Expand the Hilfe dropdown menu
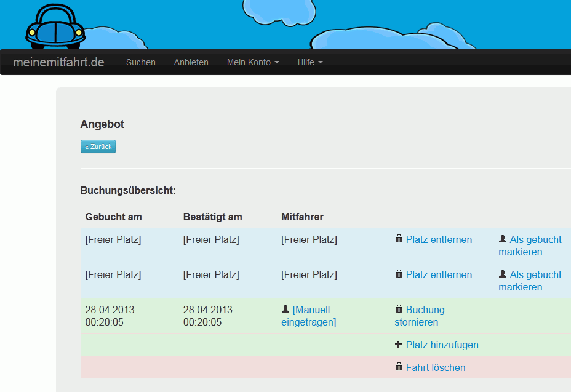Viewport: 571px width, 392px height. tap(310, 62)
